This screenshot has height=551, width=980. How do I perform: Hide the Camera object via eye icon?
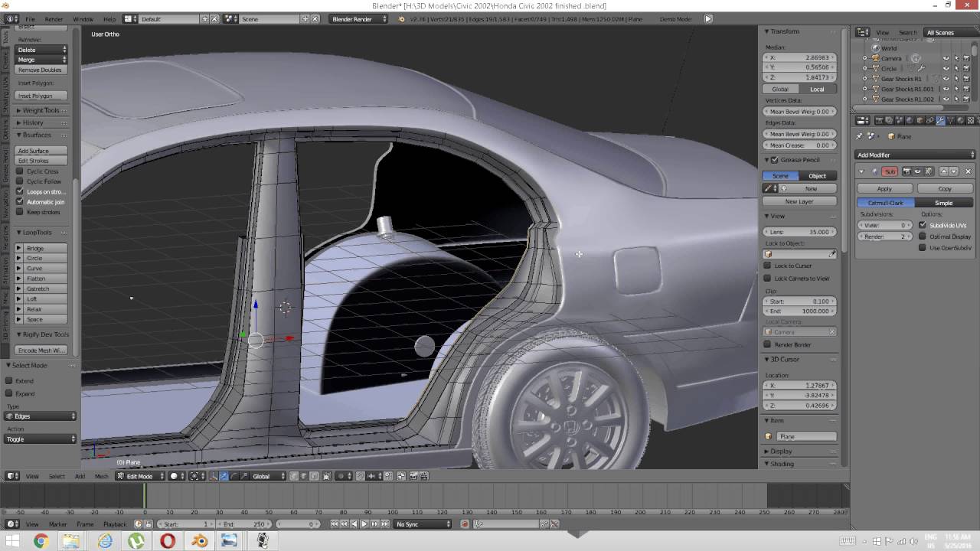coord(946,58)
